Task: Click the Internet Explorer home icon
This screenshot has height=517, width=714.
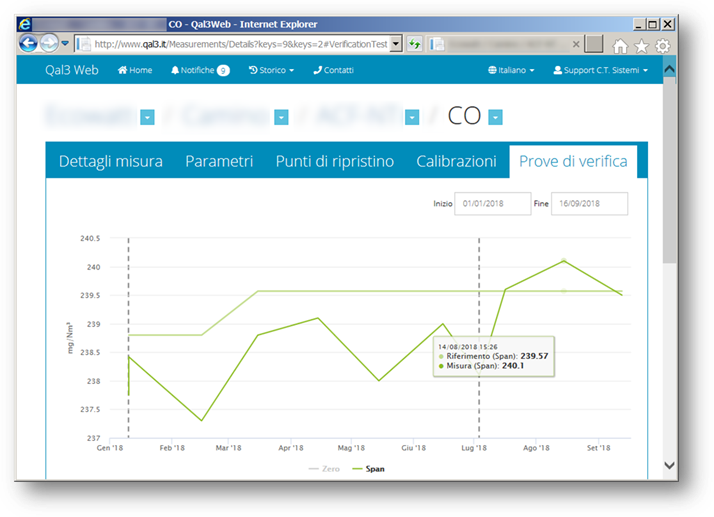Action: coord(620,45)
